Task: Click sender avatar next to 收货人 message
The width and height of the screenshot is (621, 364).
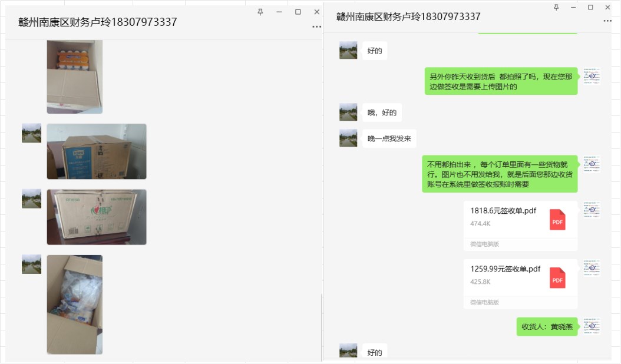Action: [x=592, y=326]
